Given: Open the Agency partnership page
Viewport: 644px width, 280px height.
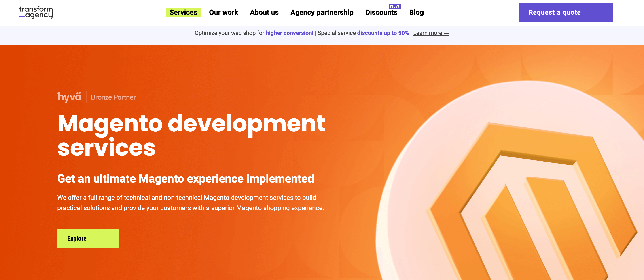Looking at the screenshot, I should (322, 12).
